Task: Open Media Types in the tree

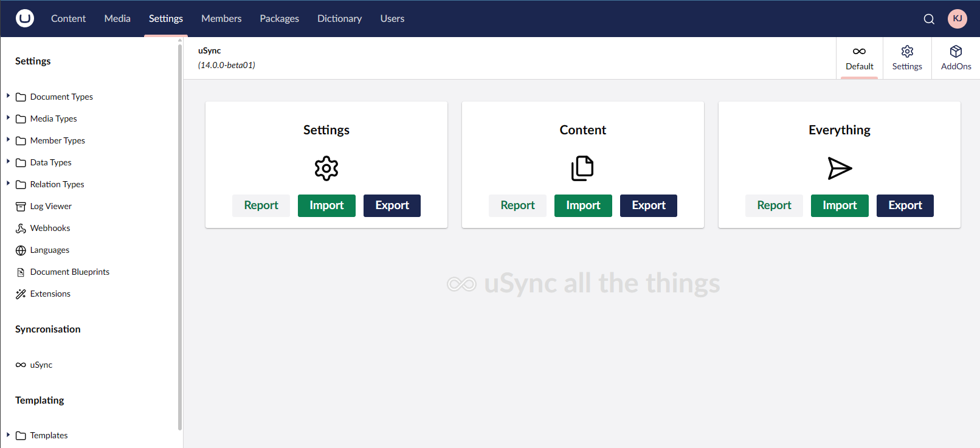Action: (53, 119)
